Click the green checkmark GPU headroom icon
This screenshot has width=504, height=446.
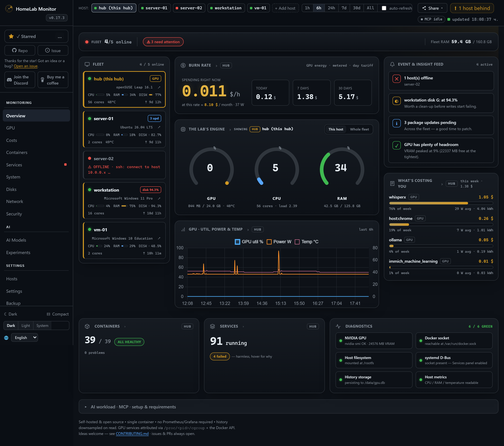coord(396,146)
